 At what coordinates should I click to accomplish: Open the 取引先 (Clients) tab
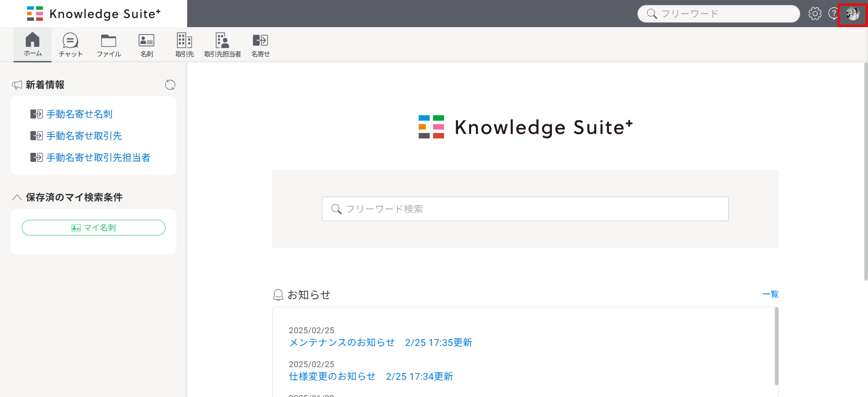[x=184, y=44]
